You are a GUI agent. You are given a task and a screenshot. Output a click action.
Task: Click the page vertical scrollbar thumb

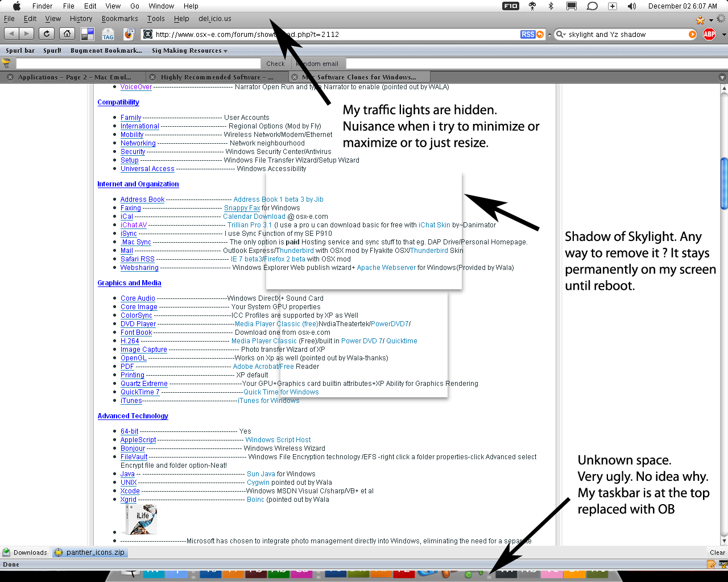click(x=724, y=183)
